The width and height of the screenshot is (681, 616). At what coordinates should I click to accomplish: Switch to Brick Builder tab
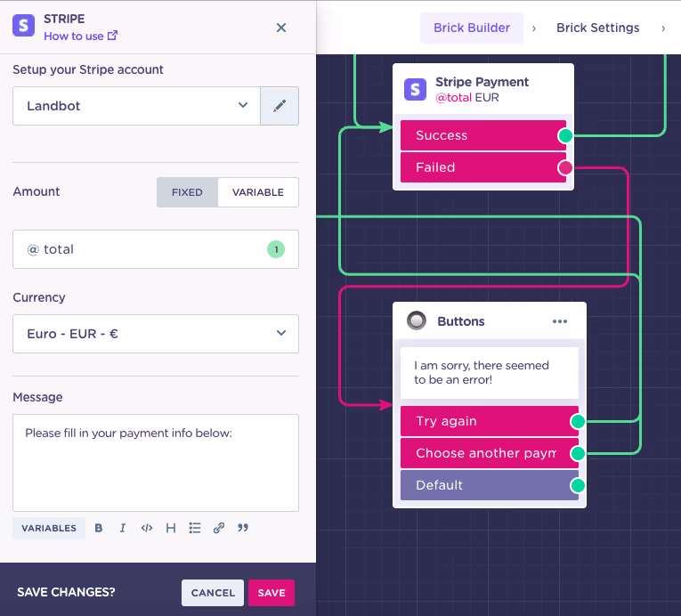click(x=472, y=28)
